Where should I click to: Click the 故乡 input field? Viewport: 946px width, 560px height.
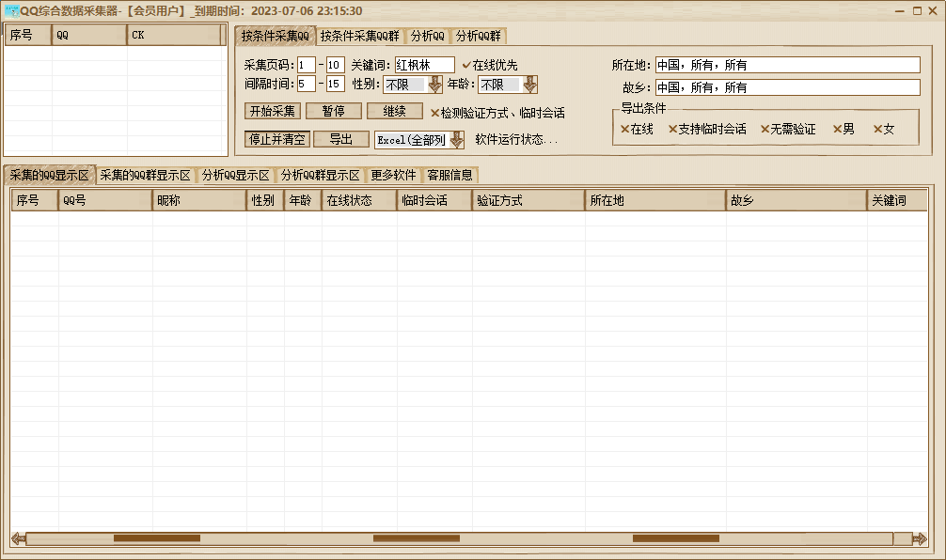pyautogui.click(x=788, y=87)
